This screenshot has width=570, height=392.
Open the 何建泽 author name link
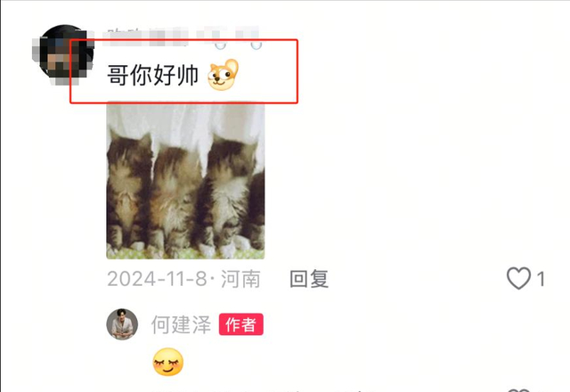click(x=181, y=324)
